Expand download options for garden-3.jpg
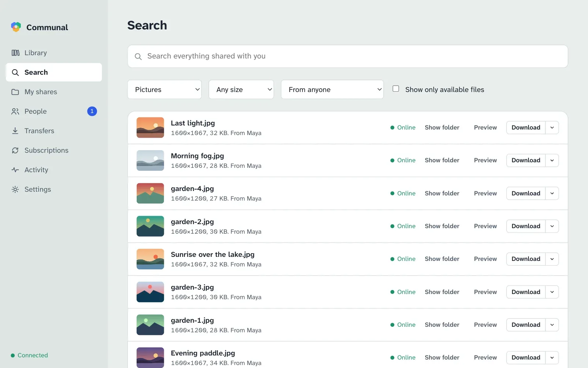588x368 pixels. pos(552,292)
